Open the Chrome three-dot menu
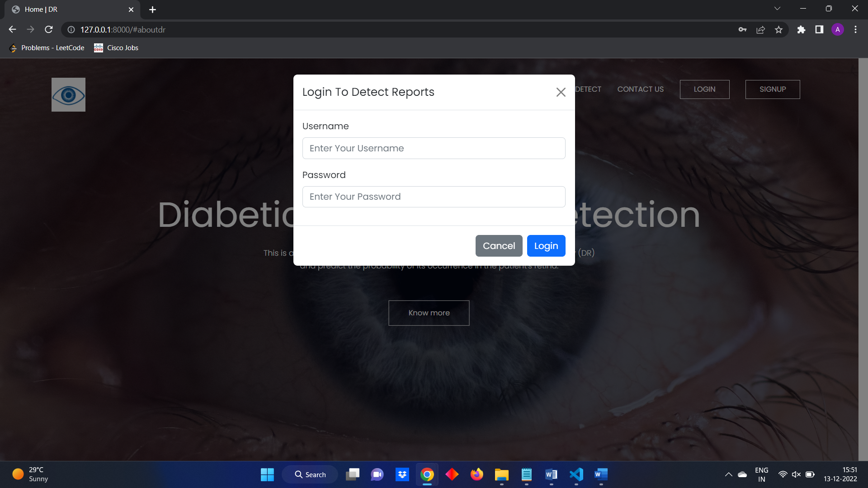The width and height of the screenshot is (868, 488). (x=855, y=29)
